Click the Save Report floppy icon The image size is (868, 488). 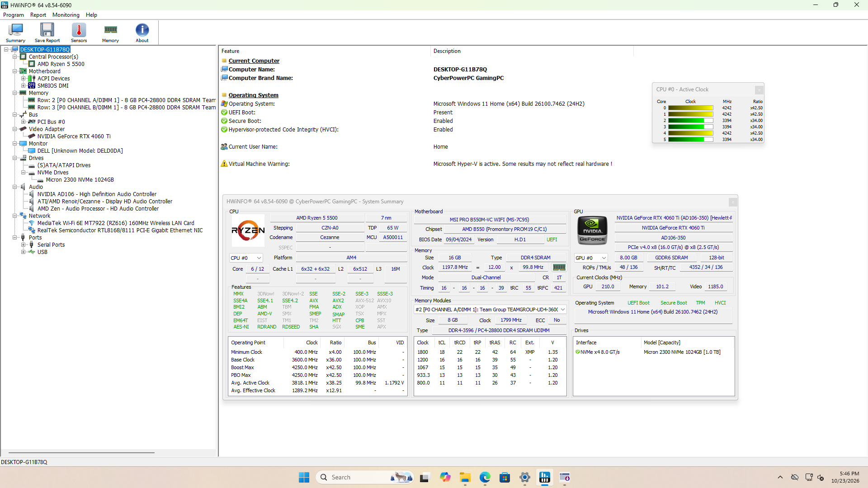click(x=47, y=33)
